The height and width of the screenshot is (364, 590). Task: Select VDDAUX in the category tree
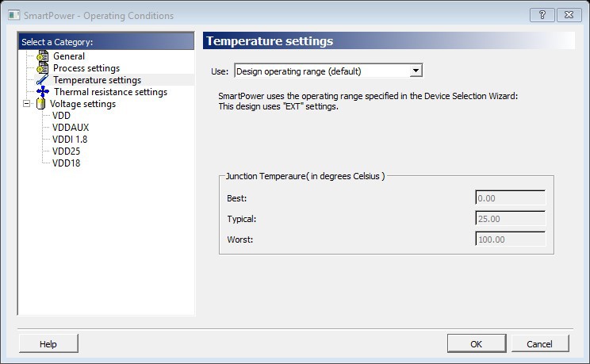pos(70,128)
